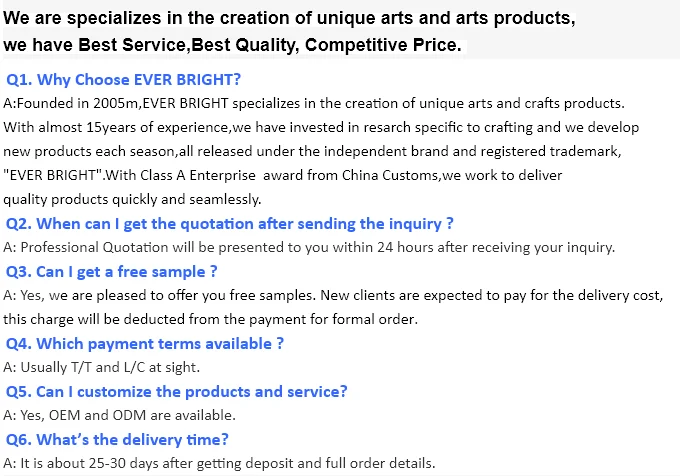Viewport: 680px width, 476px height.
Task: Select "Q6. What's the delivery time?" heading
Action: coord(118,439)
